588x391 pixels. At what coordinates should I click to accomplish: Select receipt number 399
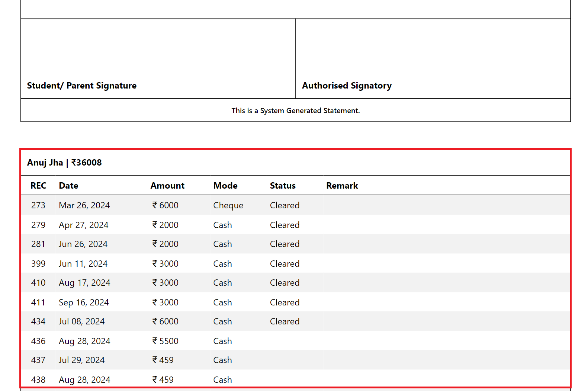click(38, 264)
